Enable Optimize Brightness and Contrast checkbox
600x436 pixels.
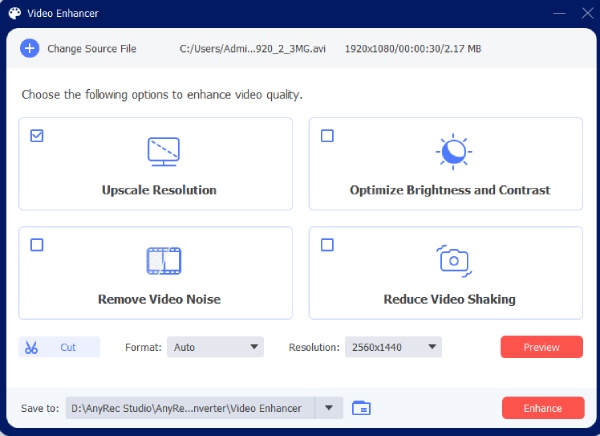[x=327, y=136]
